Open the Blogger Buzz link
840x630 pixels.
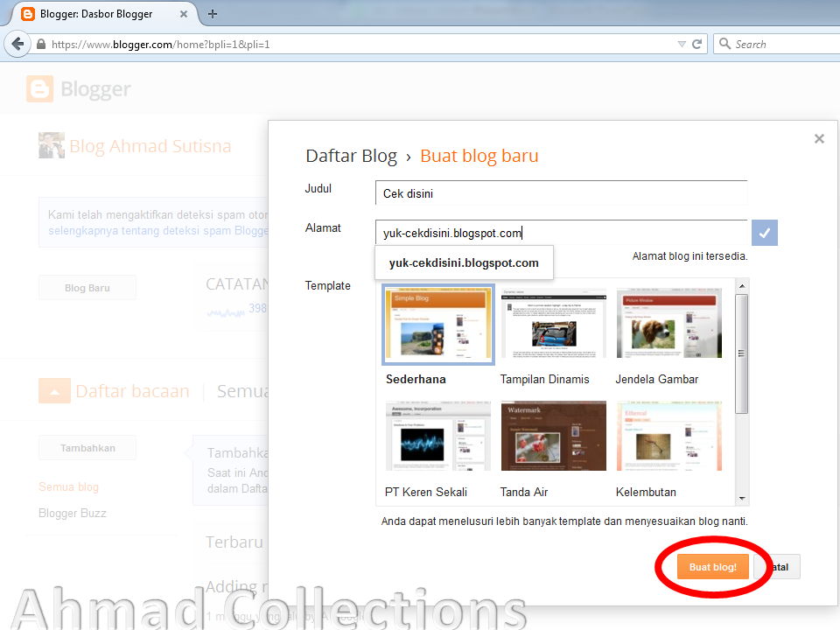(x=73, y=514)
